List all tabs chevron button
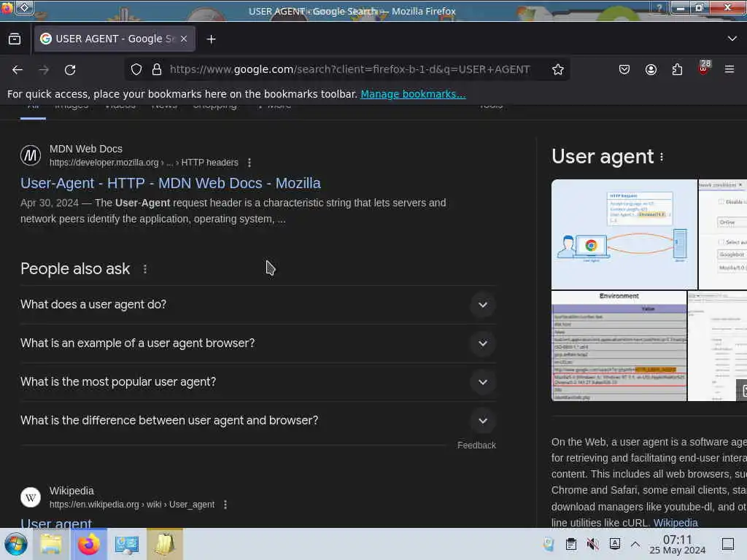Image resolution: width=747 pixels, height=560 pixels. click(732, 39)
